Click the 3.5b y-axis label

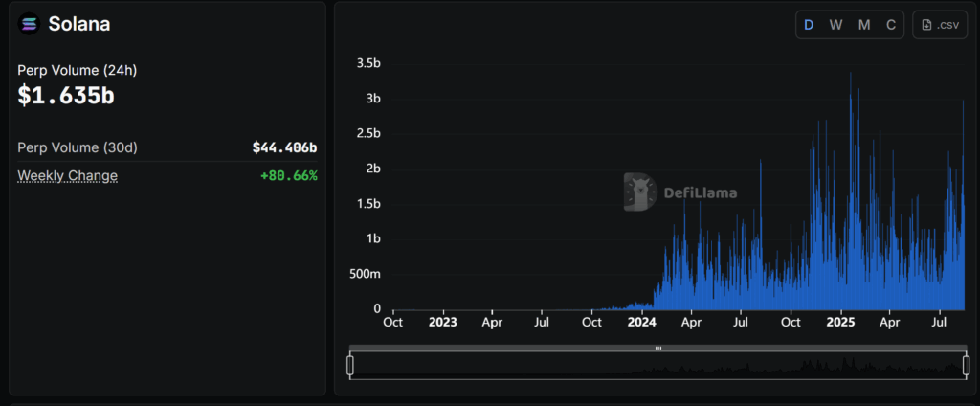point(368,63)
